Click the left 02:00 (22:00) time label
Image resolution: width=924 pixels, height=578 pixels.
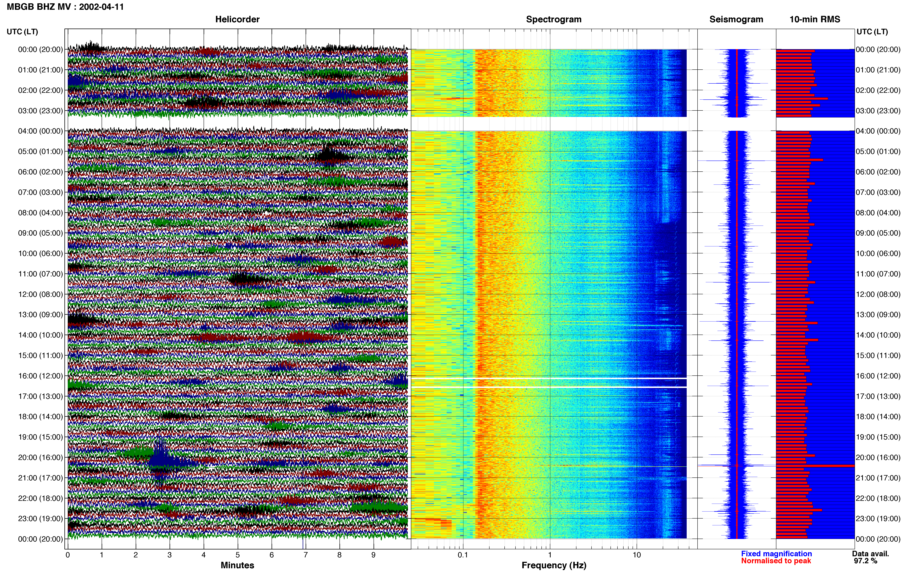41,90
